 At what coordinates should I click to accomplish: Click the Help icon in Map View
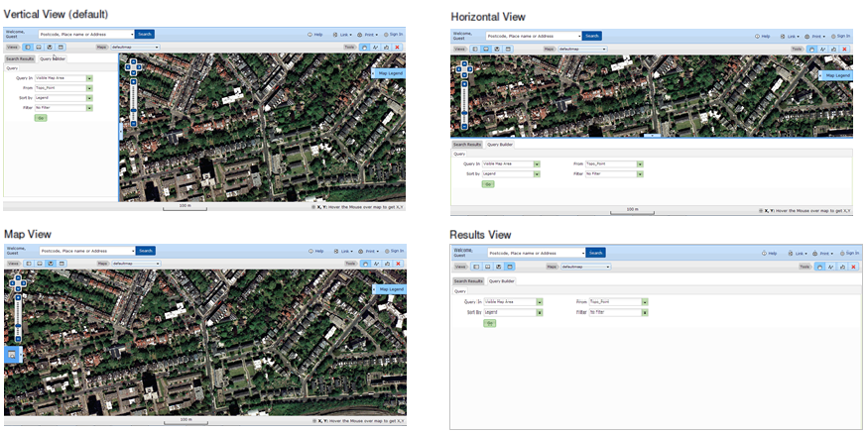[314, 252]
